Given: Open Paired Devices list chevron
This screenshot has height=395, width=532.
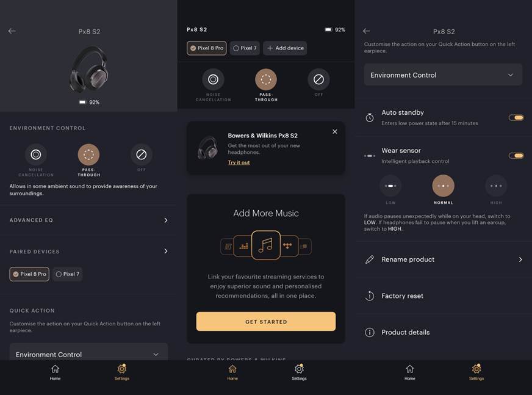Looking at the screenshot, I should (x=165, y=252).
